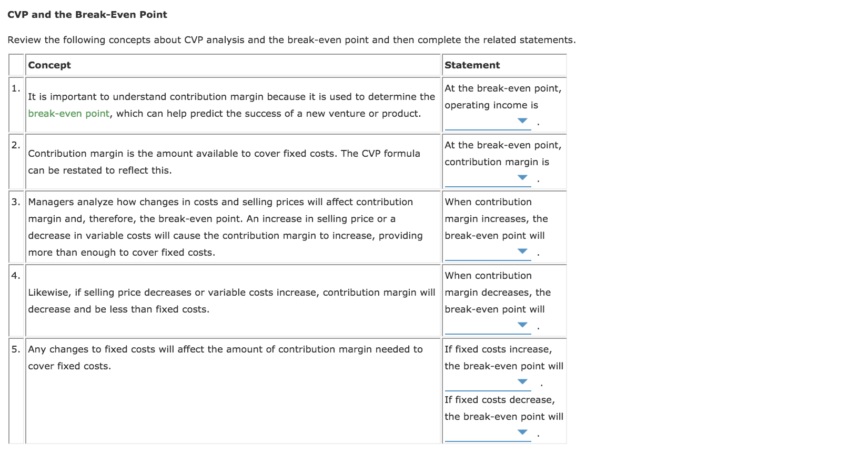This screenshot has height=463, width=868.
Task: Select the row number 5 cell
Action: (x=16, y=349)
